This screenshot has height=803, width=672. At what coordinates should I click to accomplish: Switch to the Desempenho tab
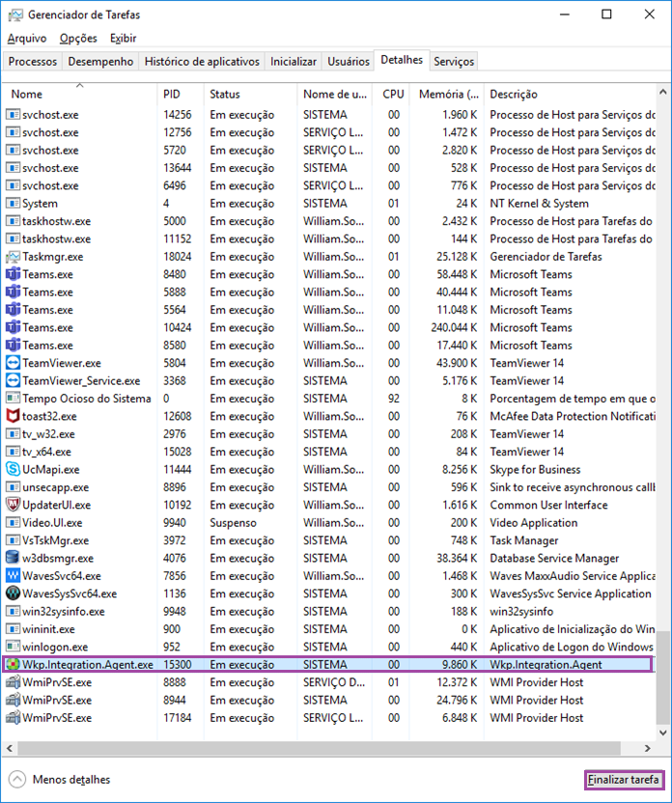(100, 62)
